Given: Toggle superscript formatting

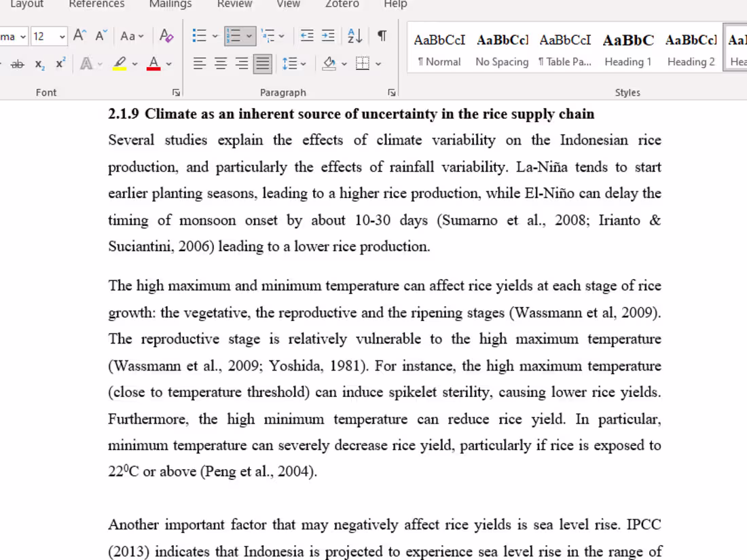Looking at the screenshot, I should [60, 64].
